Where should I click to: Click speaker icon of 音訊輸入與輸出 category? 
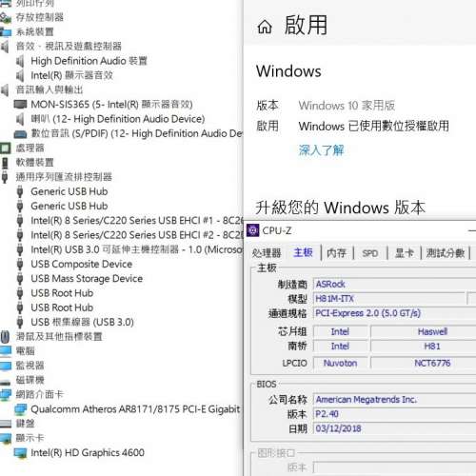pyautogui.click(x=5, y=90)
